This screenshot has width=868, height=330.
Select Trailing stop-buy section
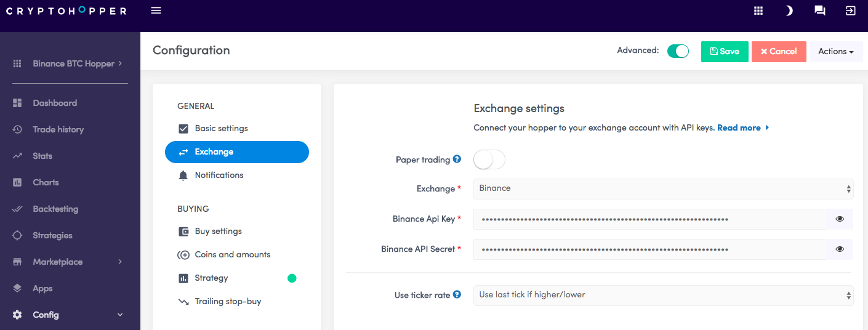coord(237,302)
